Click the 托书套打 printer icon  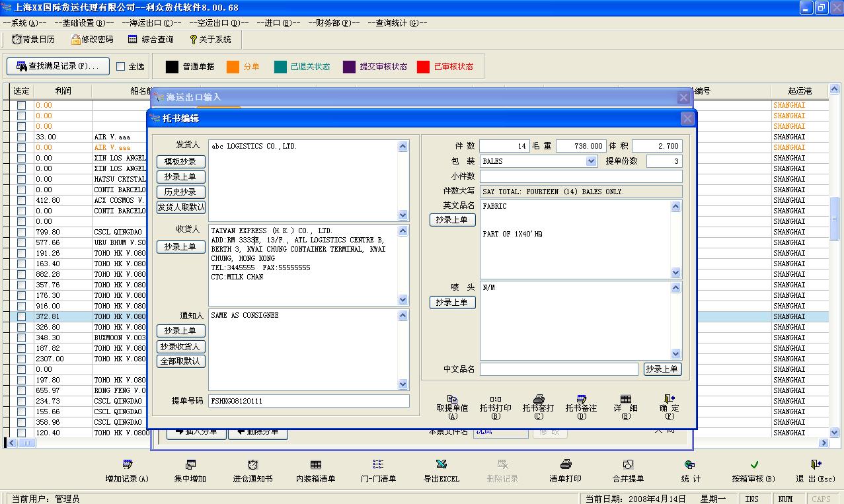point(539,400)
